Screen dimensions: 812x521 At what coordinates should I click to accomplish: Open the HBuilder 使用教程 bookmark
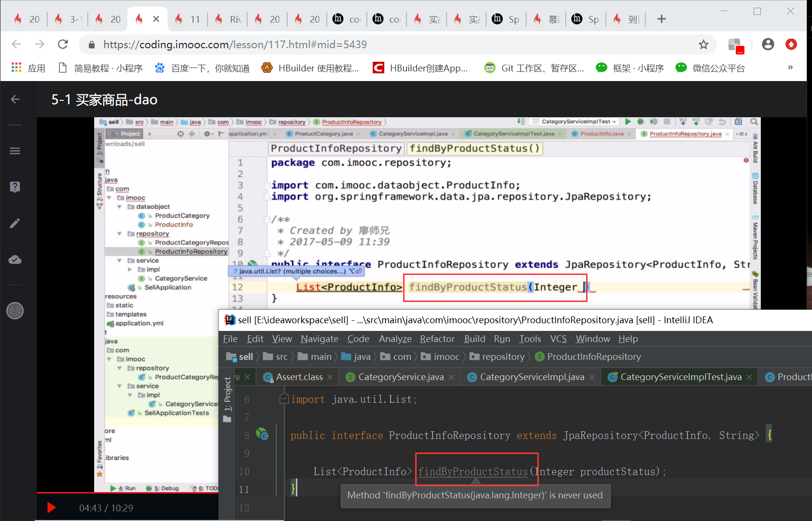pos(310,68)
